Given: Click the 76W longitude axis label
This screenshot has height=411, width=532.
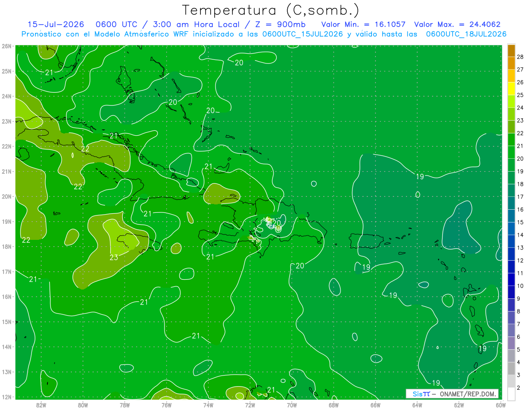Looking at the screenshot, I should point(167,404).
